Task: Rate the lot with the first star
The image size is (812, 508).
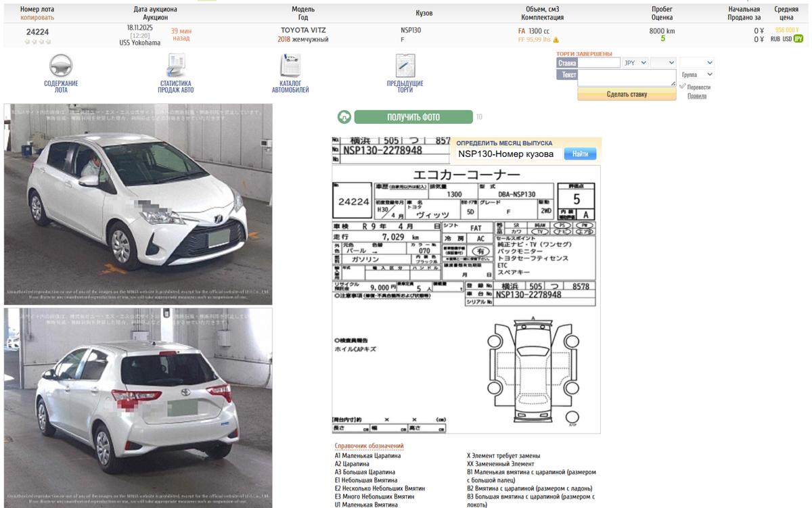Action: coord(26,41)
